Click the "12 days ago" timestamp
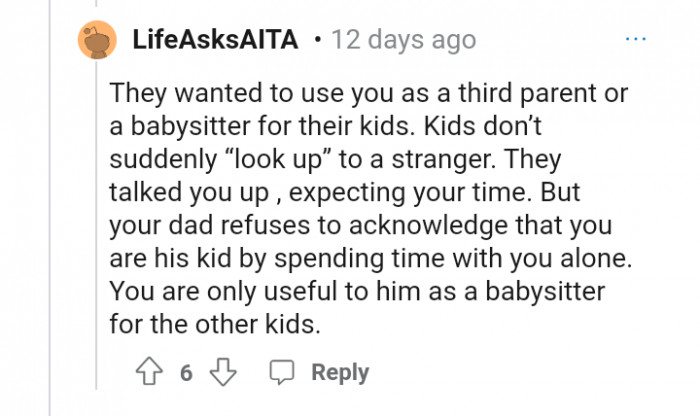 [402, 41]
